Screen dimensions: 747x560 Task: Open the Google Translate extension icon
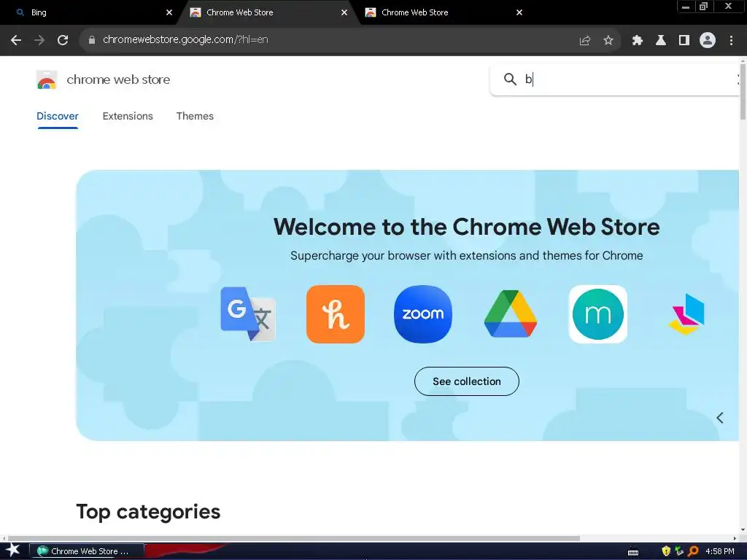coord(248,314)
